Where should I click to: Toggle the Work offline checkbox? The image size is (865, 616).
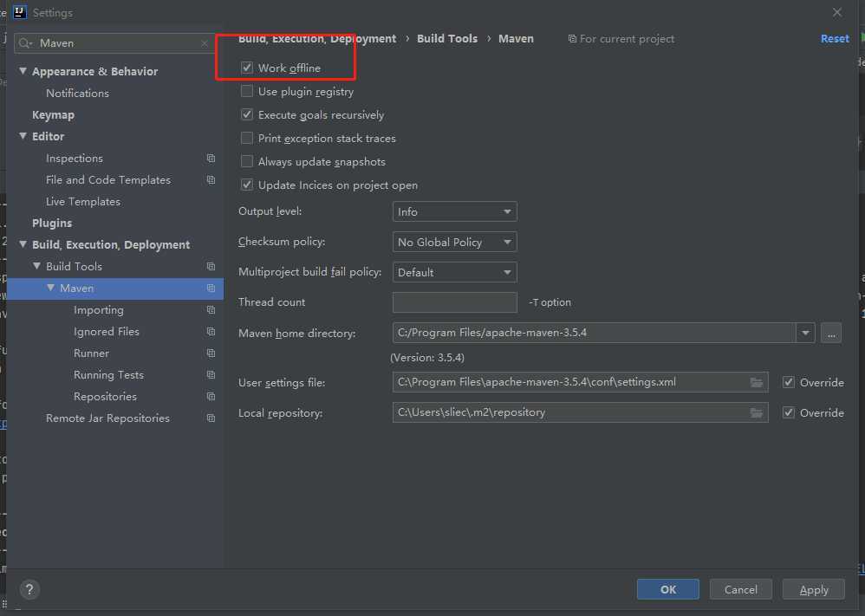coord(247,68)
